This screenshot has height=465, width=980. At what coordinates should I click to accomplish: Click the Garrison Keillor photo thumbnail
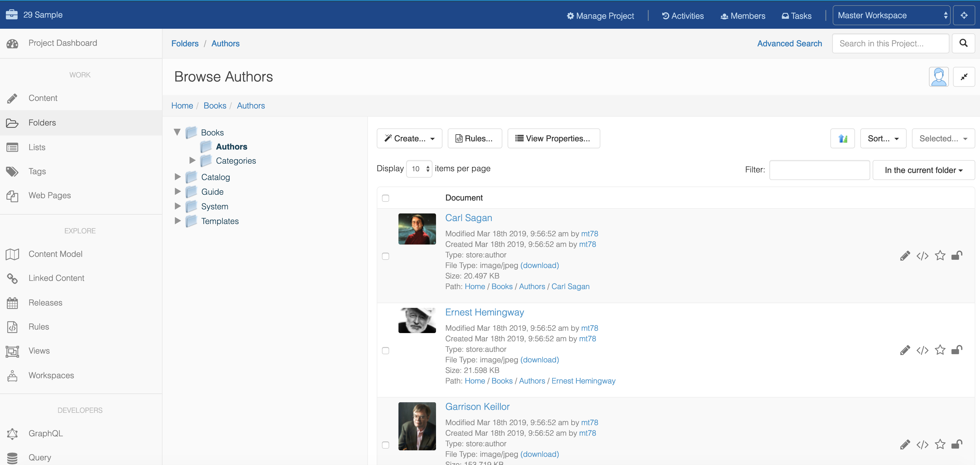coord(417,426)
